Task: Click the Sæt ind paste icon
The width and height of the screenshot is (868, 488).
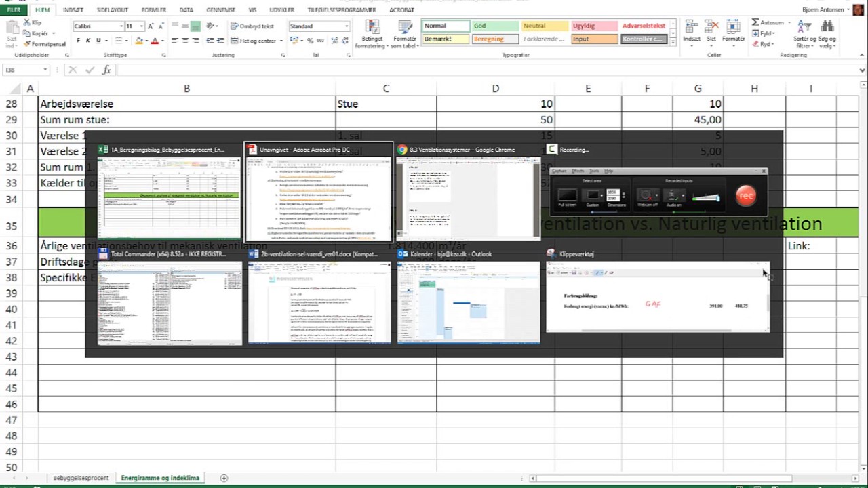Action: click(x=12, y=27)
